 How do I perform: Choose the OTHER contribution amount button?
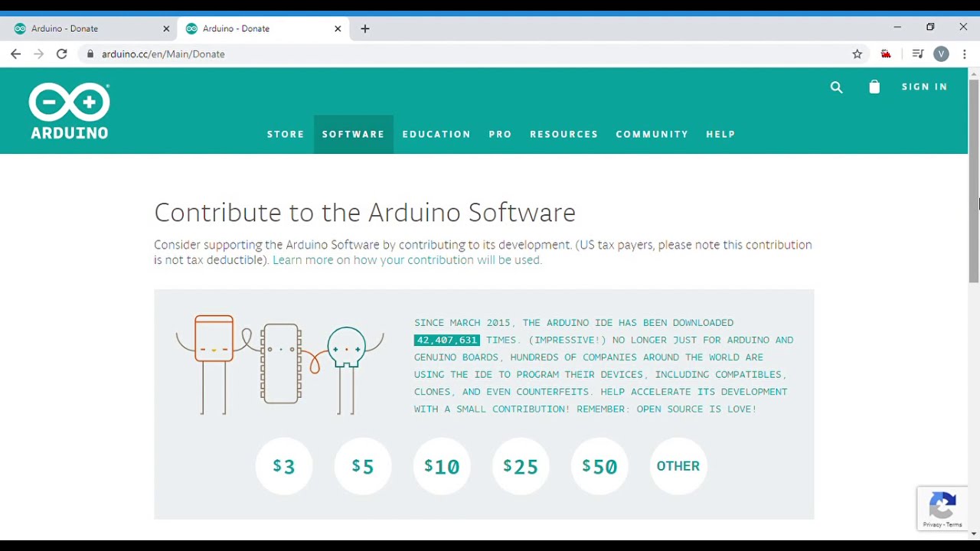(x=678, y=466)
